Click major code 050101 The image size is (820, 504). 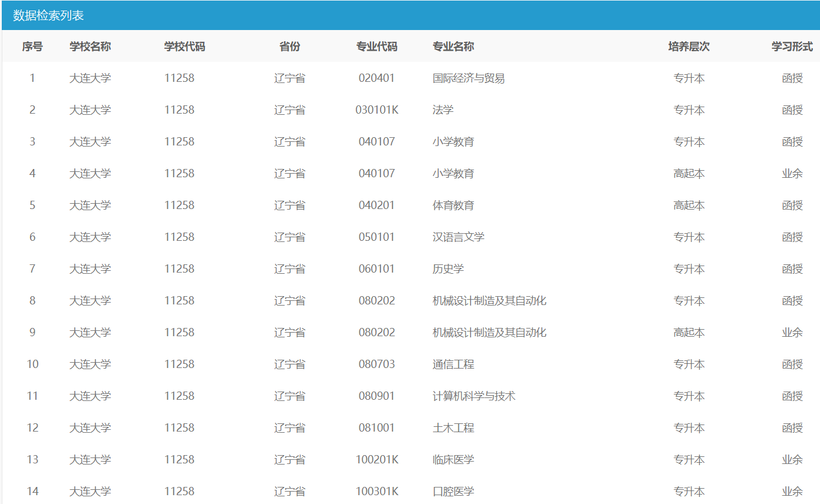[x=377, y=237]
